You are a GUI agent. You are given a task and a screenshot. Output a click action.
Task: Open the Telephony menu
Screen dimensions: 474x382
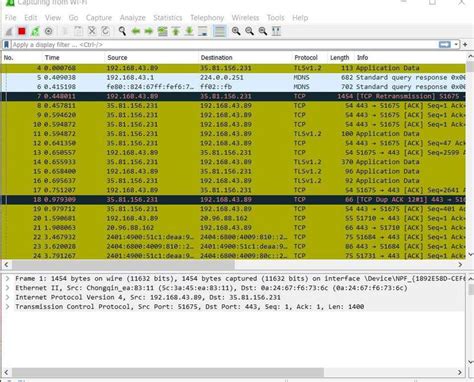(x=207, y=18)
